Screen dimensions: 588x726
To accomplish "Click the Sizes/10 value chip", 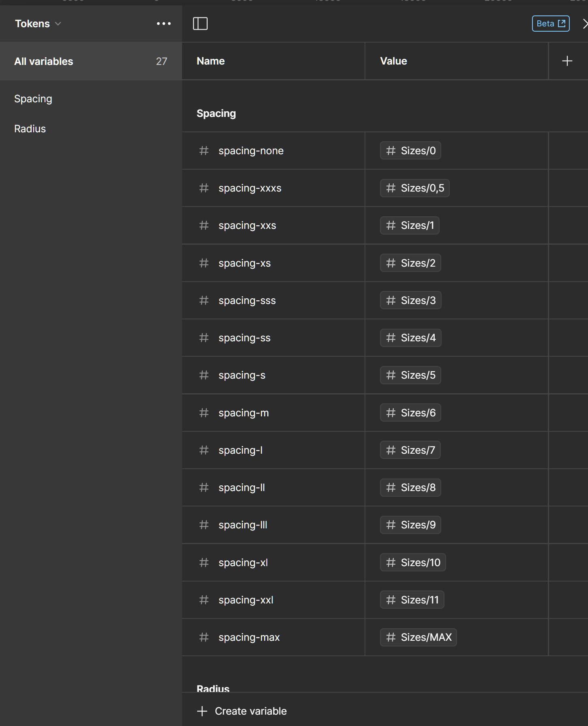I will (x=413, y=562).
